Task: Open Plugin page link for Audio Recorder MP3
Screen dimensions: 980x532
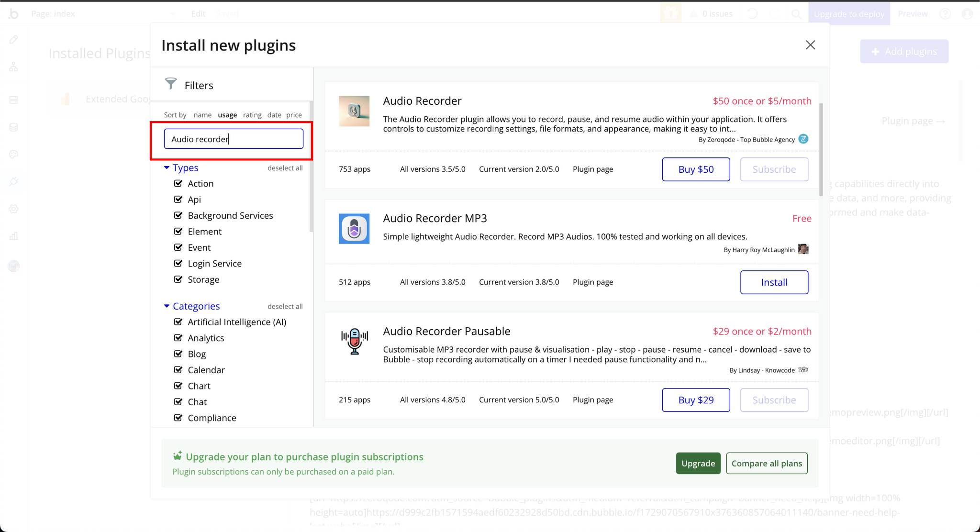Action: 593,282
